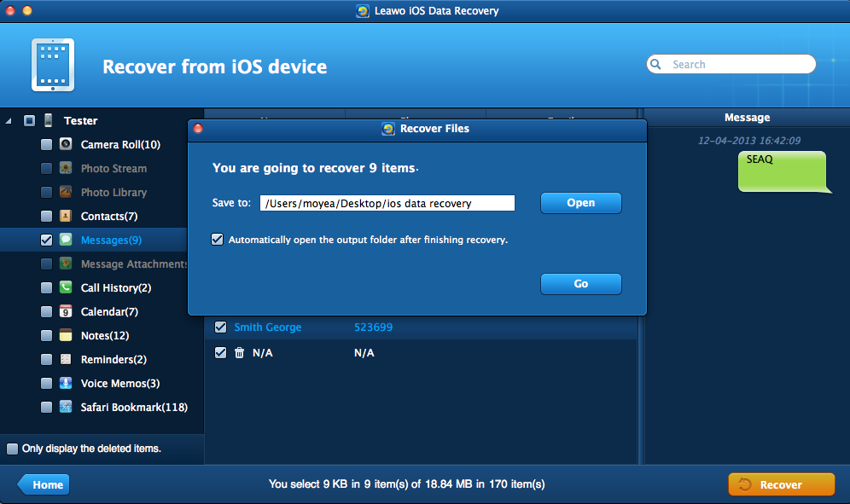
Task: Click the Message column header
Action: tap(747, 117)
